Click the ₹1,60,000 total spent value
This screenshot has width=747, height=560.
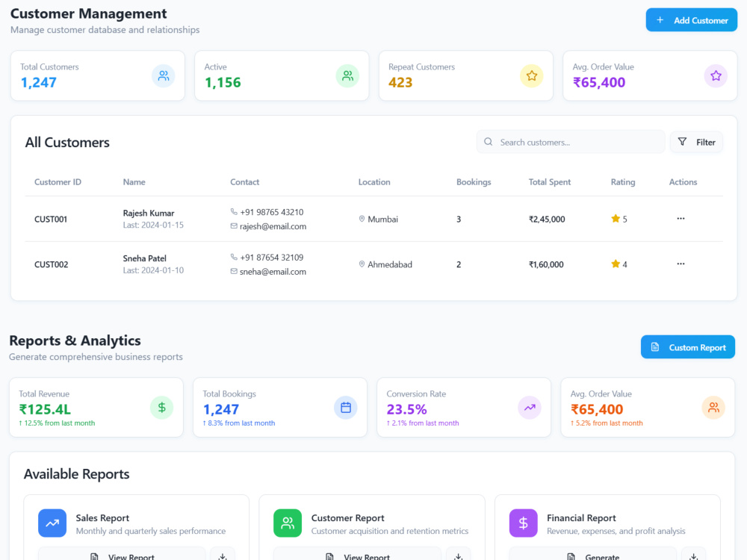point(546,264)
